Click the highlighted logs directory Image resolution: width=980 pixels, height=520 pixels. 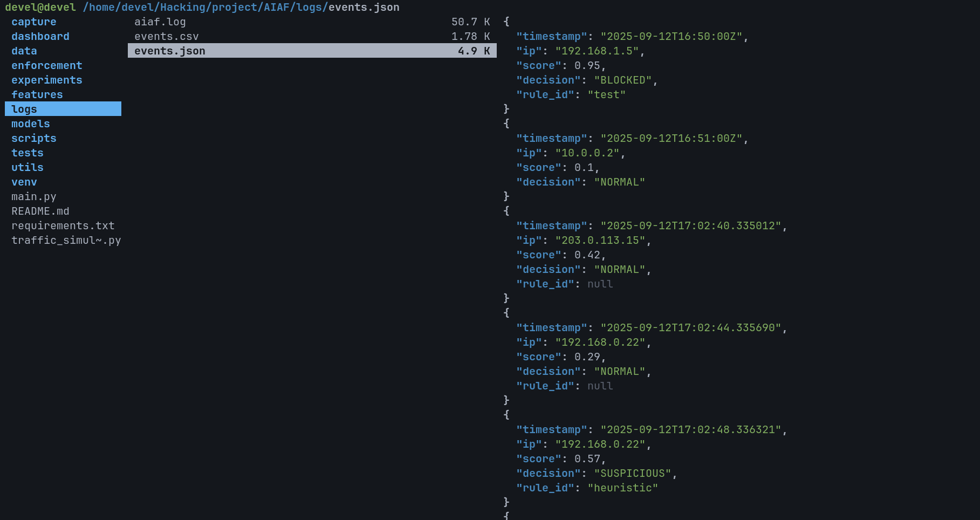click(63, 109)
